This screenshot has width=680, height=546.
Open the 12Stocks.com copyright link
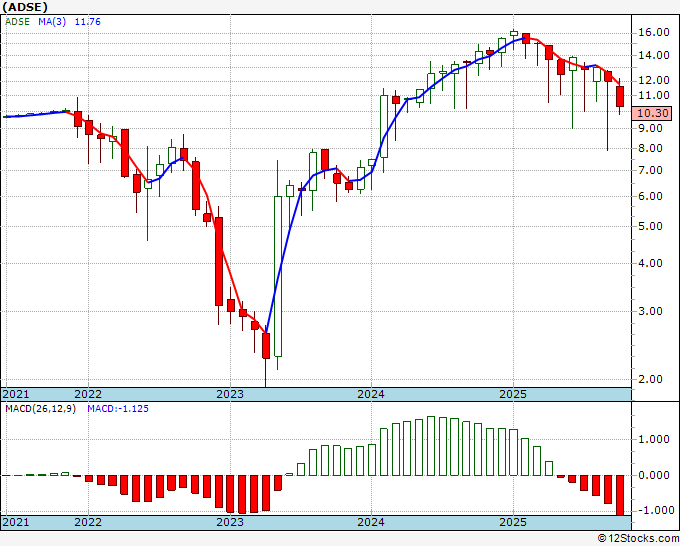638,539
